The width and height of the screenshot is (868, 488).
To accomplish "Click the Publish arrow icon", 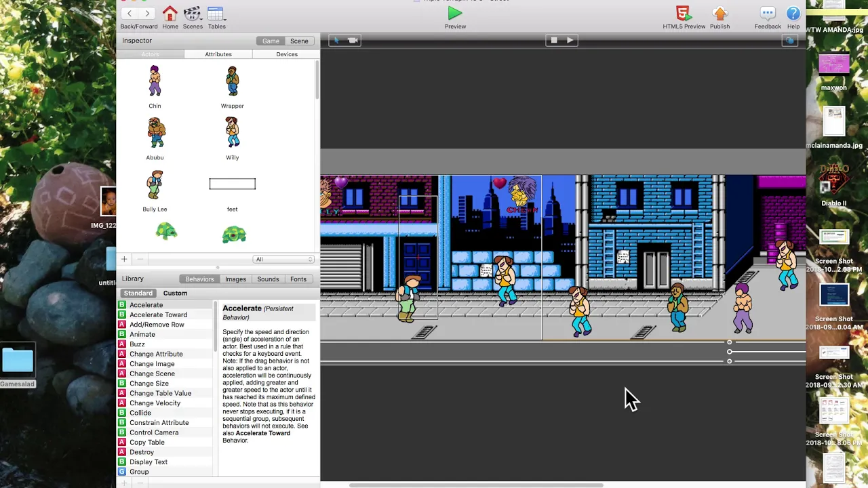I will pos(720,13).
